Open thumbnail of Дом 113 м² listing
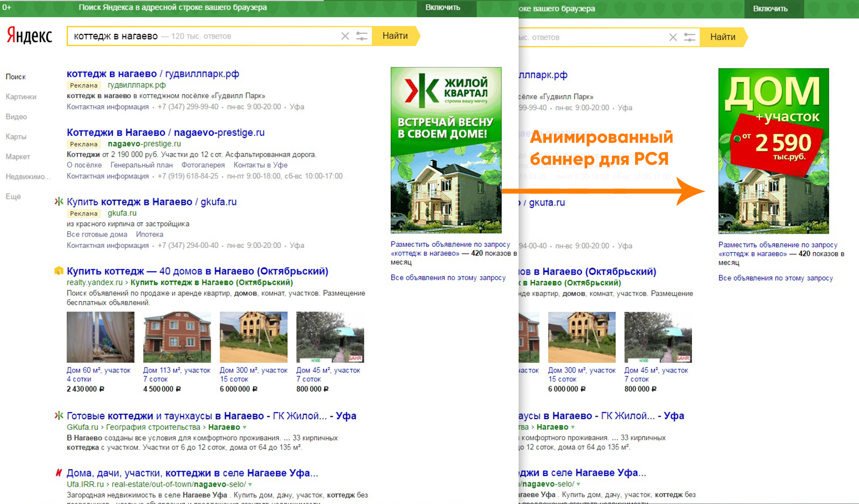The width and height of the screenshot is (859, 504). tap(177, 337)
